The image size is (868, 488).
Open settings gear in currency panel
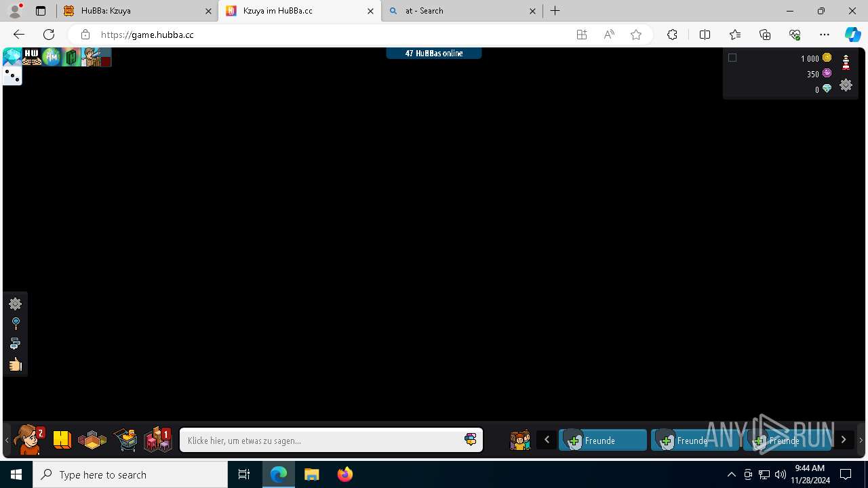click(x=846, y=85)
